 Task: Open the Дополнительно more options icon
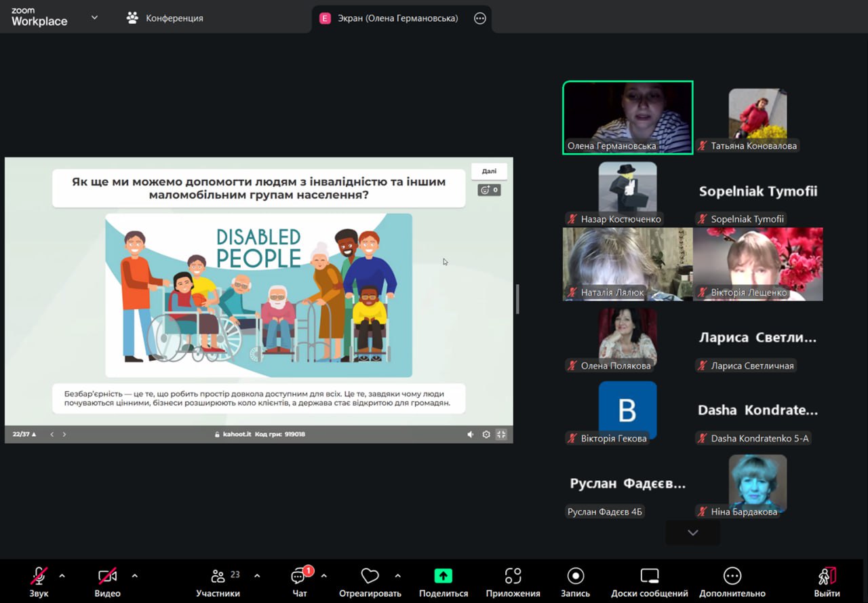732,576
